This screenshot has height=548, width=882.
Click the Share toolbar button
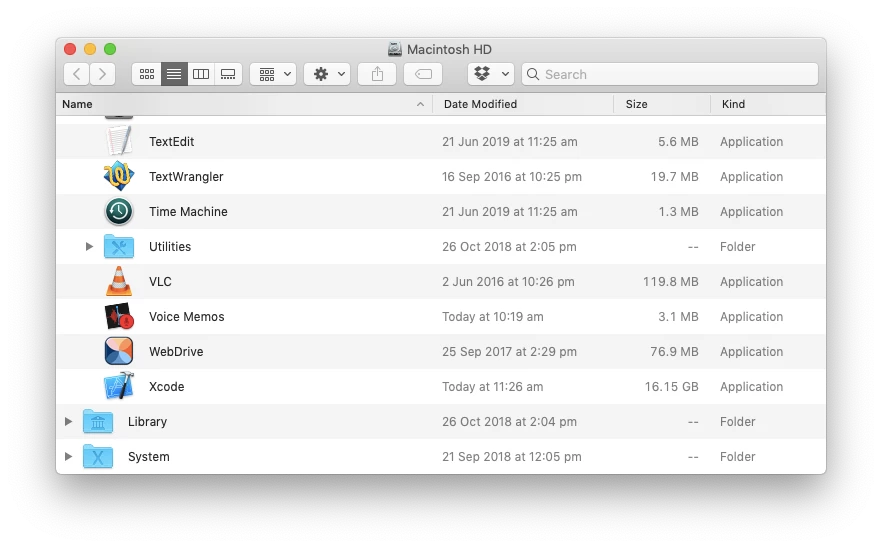pos(377,74)
